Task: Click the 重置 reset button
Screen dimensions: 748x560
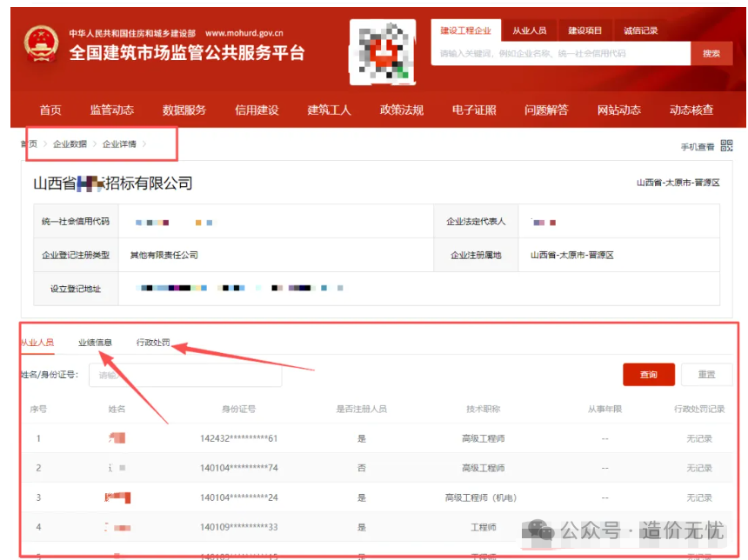Action: tap(706, 375)
